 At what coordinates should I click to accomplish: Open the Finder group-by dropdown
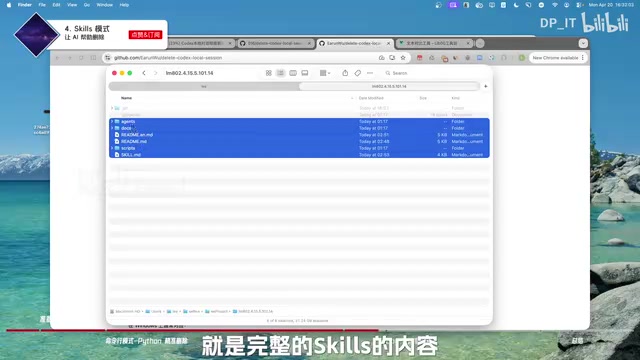[325, 73]
